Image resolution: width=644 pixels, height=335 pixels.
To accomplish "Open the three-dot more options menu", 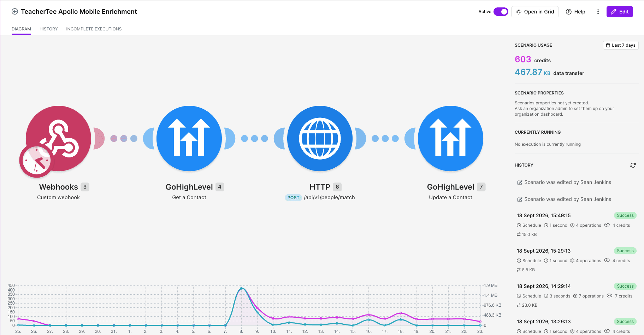I will tap(598, 12).
